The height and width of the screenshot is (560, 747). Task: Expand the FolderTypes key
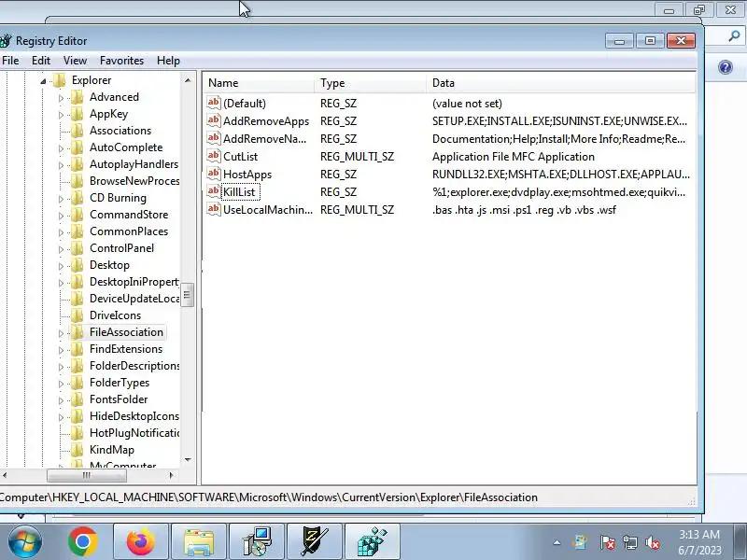[61, 384]
